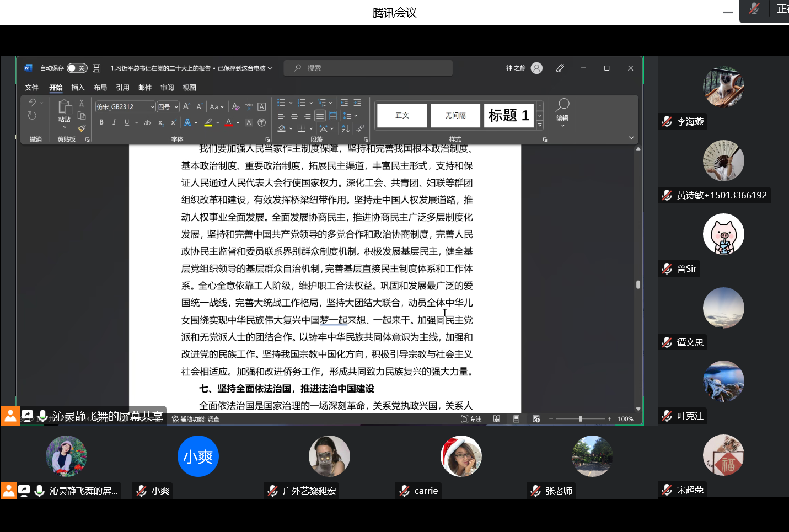Open the 文件 menu

click(31, 88)
